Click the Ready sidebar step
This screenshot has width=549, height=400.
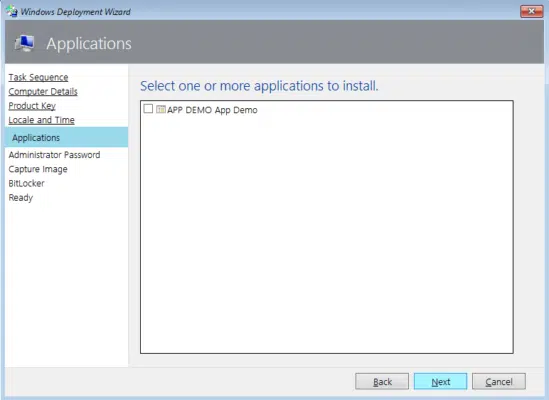point(21,198)
